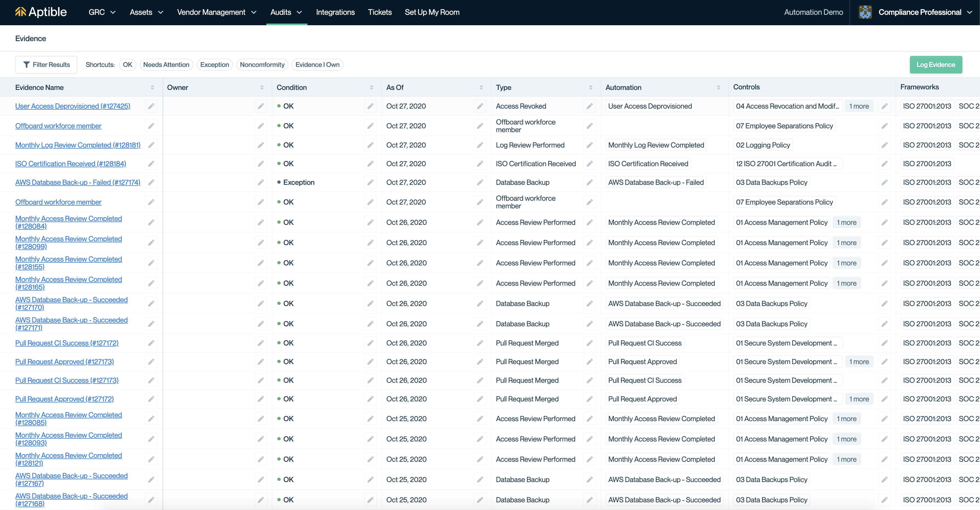Sort by Evidence Name column arrows
Image resolution: width=980 pixels, height=510 pixels.
[x=152, y=87]
